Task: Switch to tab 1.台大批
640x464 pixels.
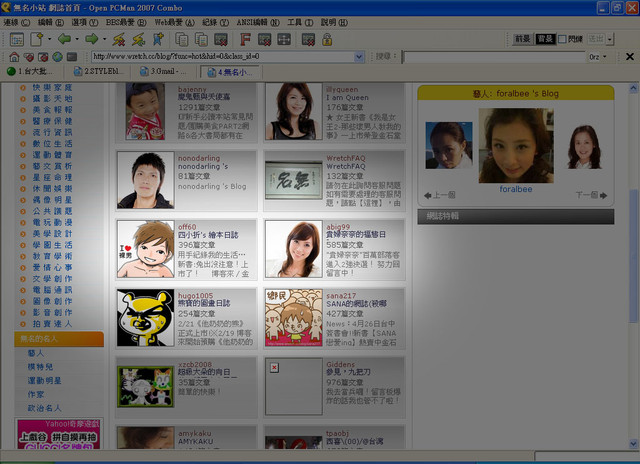Action: (31, 71)
